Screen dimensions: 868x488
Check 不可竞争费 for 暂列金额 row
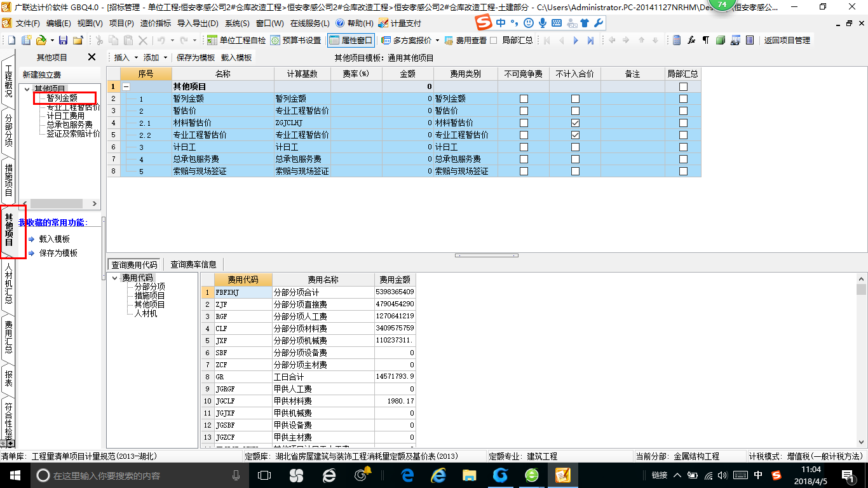click(524, 99)
